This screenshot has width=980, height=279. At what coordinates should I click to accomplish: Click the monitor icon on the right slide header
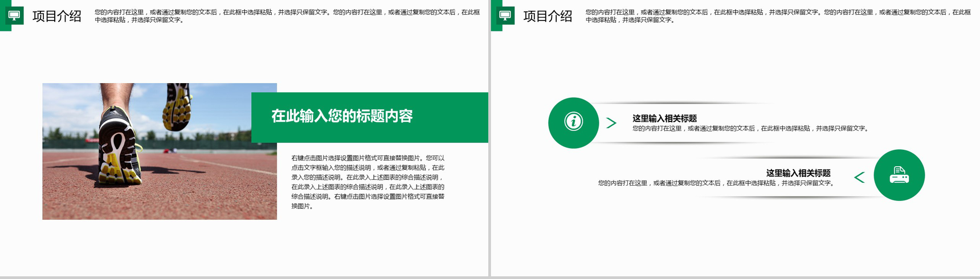click(x=505, y=16)
